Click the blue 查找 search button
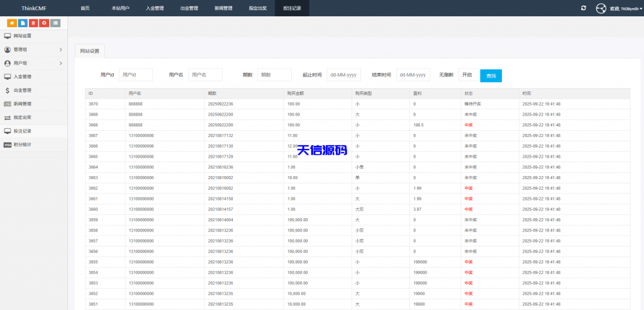 coord(491,75)
